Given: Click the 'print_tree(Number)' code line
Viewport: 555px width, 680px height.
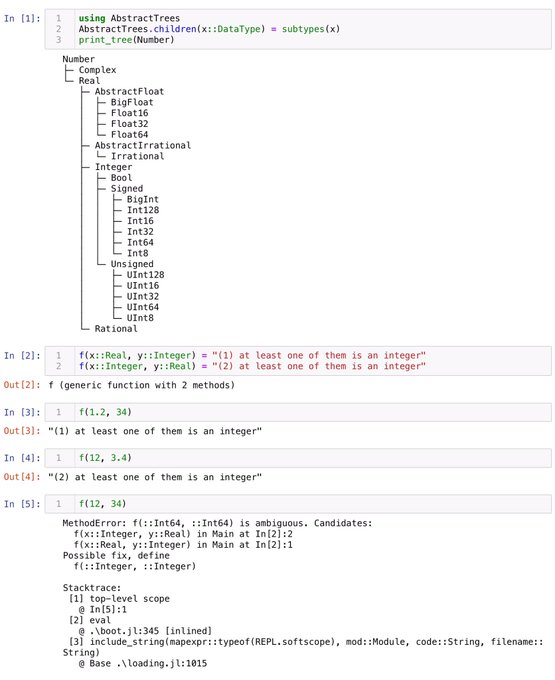Looking at the screenshot, I should (x=126, y=40).
